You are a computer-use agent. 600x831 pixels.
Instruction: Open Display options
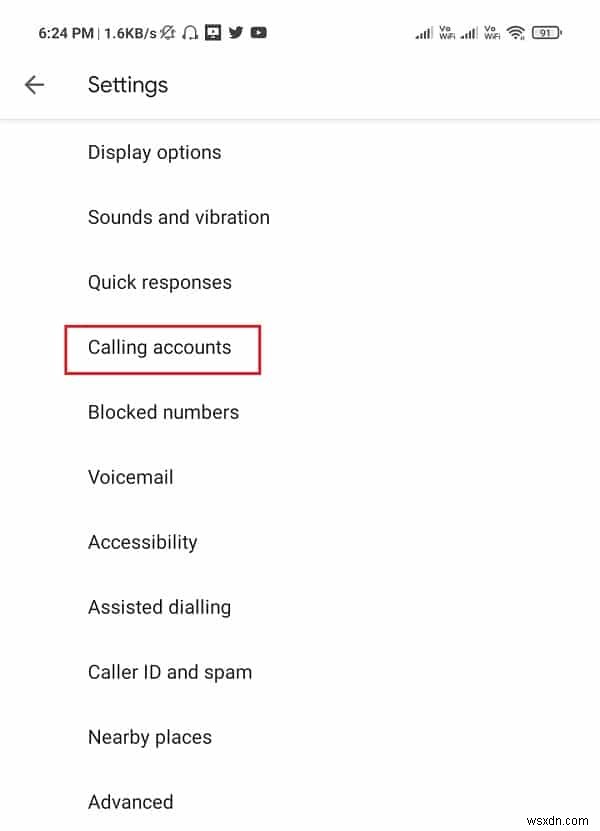(x=154, y=153)
